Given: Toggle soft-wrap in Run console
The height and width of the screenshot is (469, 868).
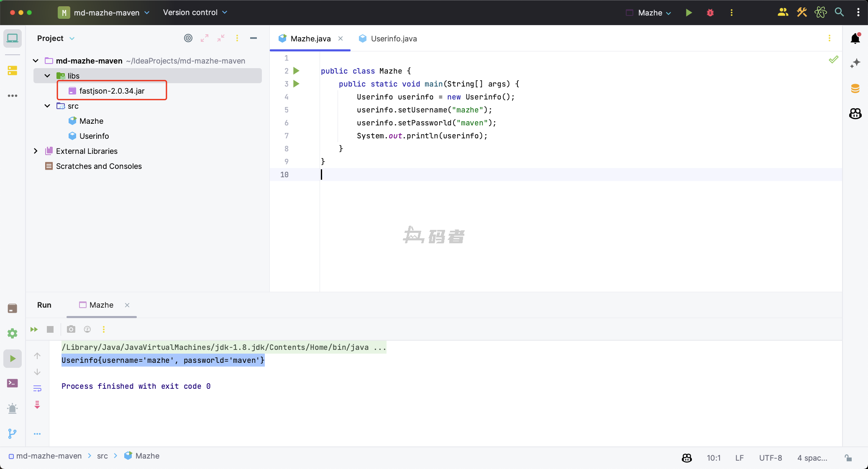Looking at the screenshot, I should click(x=37, y=388).
